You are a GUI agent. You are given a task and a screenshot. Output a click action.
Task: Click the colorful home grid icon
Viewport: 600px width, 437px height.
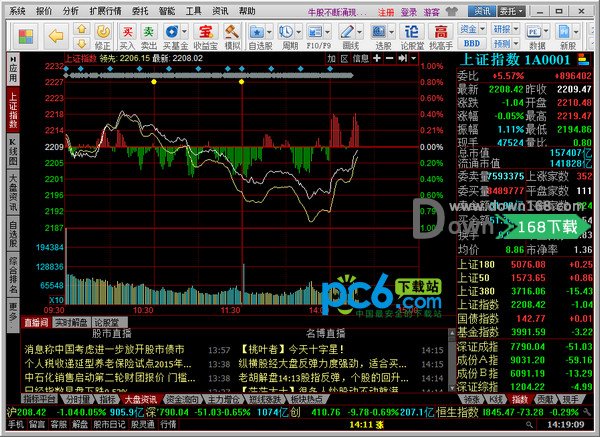click(x=26, y=36)
